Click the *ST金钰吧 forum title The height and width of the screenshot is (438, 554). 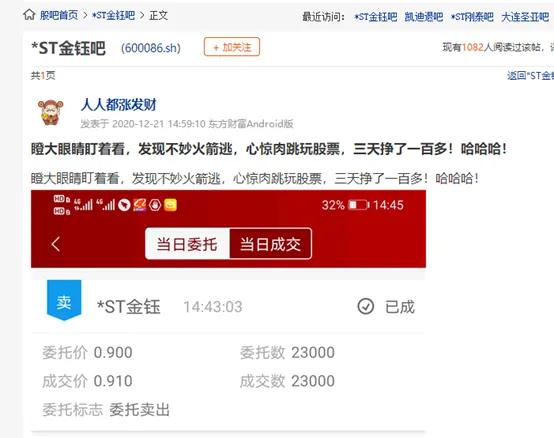click(x=69, y=48)
